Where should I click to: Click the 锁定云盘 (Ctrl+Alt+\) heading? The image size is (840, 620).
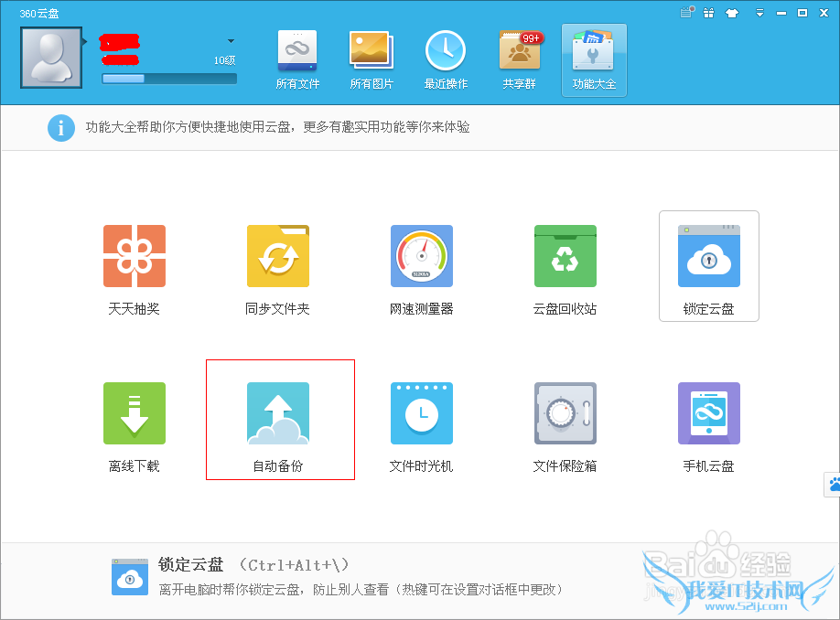click(x=253, y=565)
